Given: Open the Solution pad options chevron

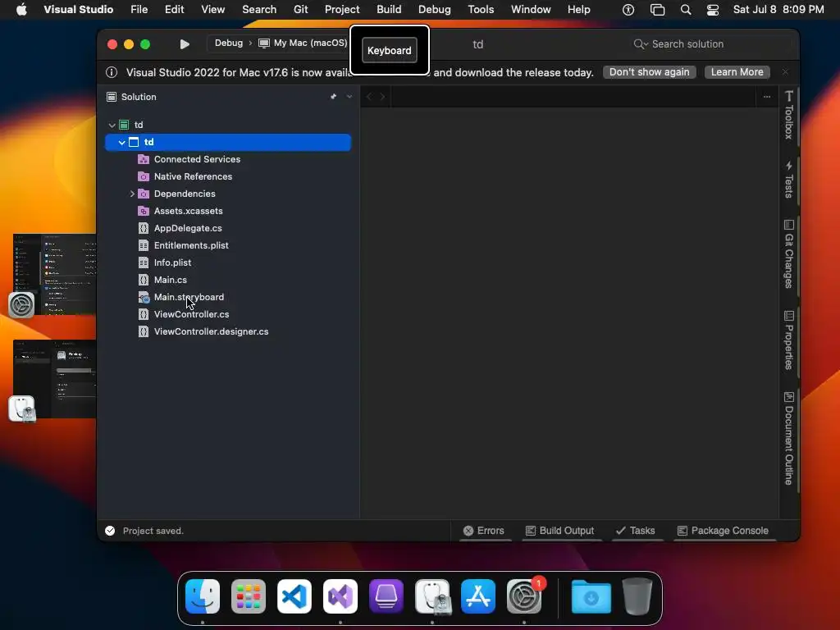Looking at the screenshot, I should pos(349,97).
